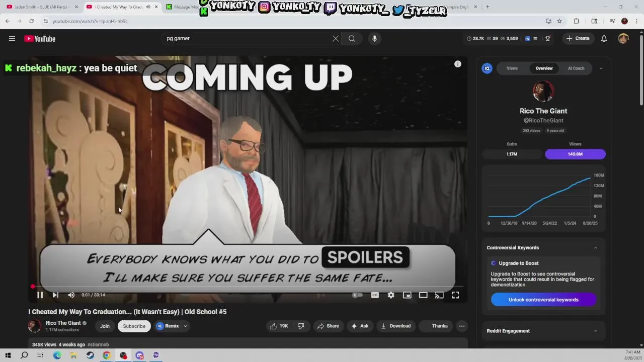644x362 pixels.
Task: Open Chrome media controls icon
Action: click(612, 21)
